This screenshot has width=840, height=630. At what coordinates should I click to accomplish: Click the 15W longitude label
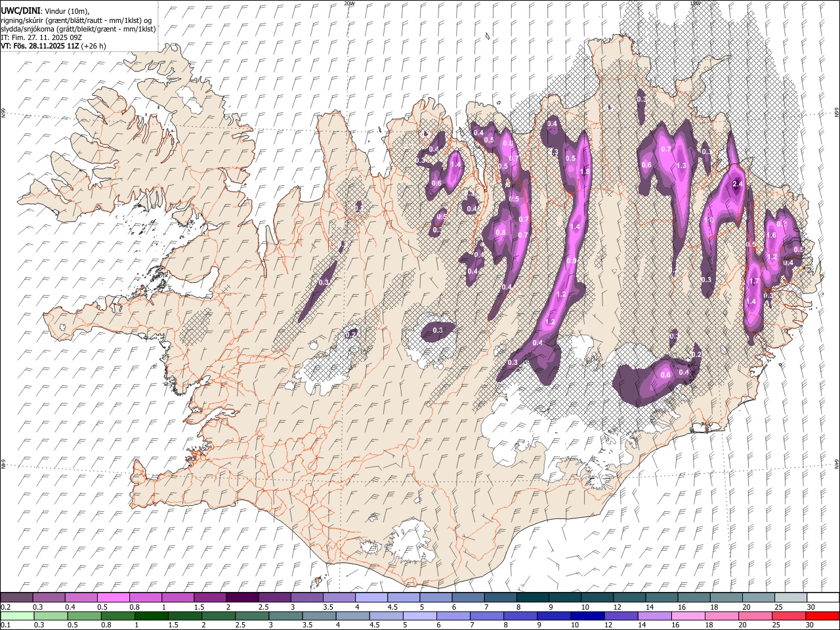pyautogui.click(x=696, y=3)
